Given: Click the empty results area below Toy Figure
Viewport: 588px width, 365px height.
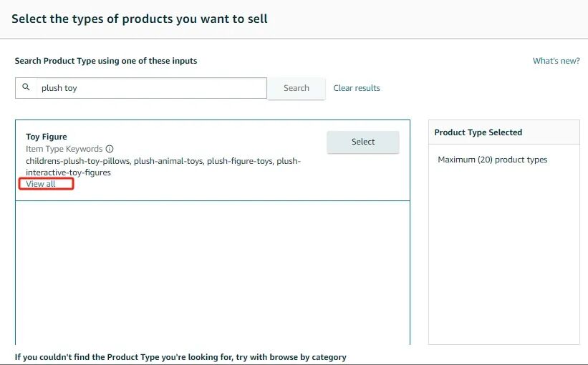Looking at the screenshot, I should click(x=212, y=272).
